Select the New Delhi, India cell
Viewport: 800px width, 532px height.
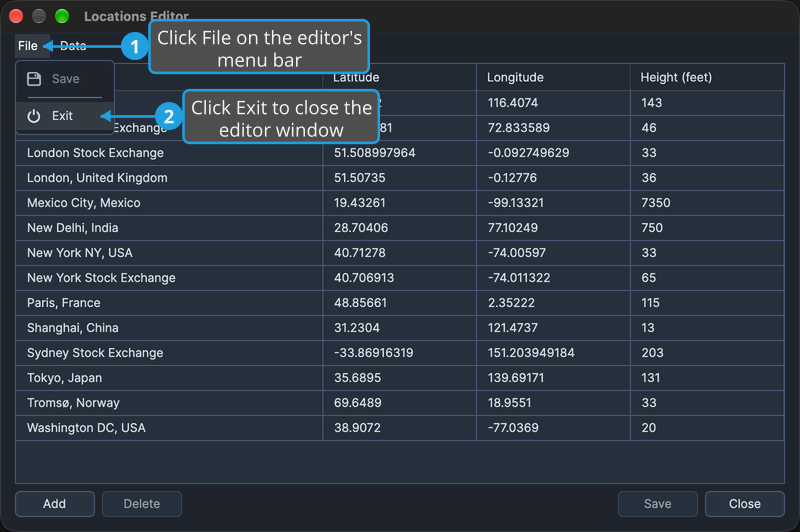169,228
